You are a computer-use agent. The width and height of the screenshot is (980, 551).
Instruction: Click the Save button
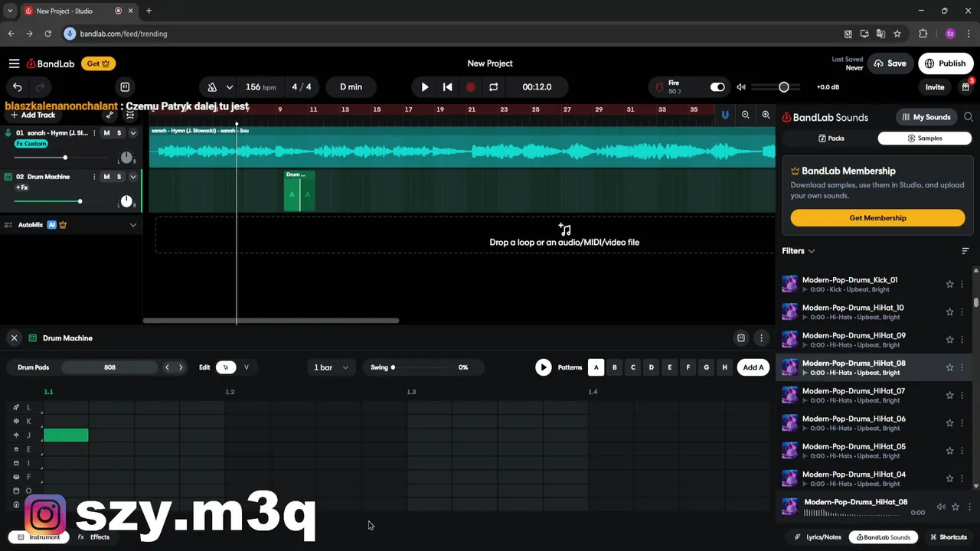click(x=890, y=64)
